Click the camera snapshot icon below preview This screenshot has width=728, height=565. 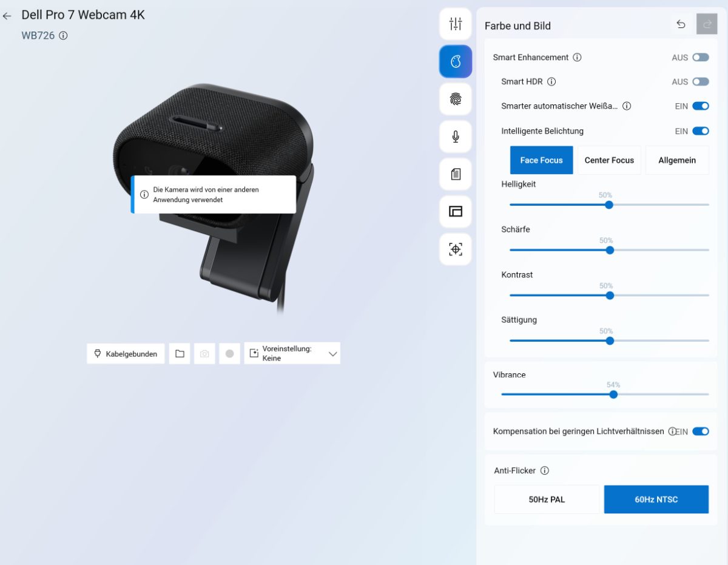coord(204,353)
